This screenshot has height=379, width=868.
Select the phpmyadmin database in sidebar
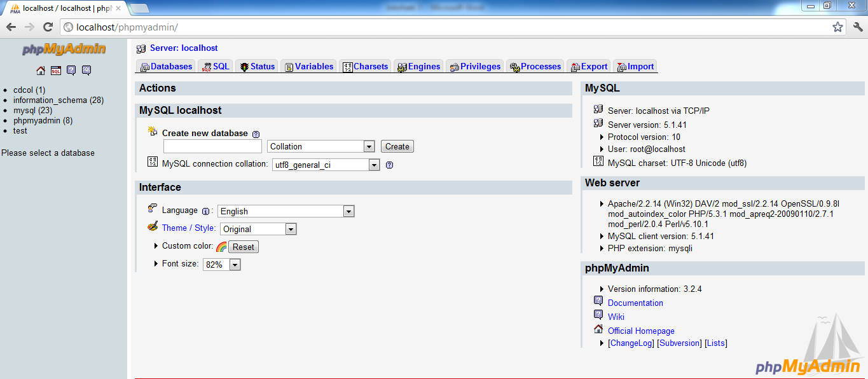(43, 121)
